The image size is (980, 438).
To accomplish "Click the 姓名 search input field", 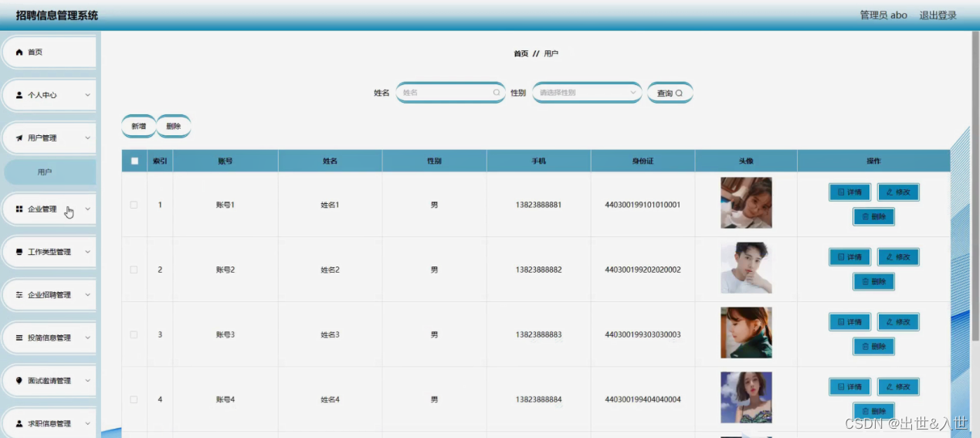I will 450,93.
